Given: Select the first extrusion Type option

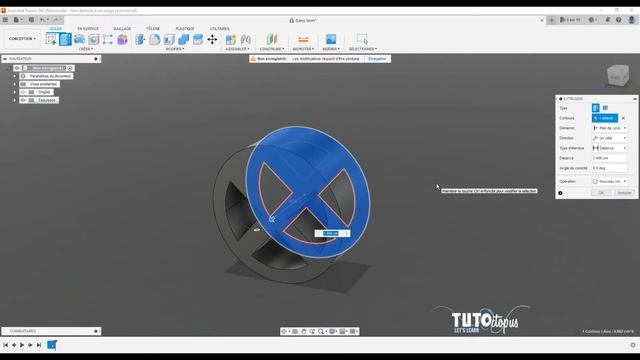Looking at the screenshot, I should click(596, 108).
